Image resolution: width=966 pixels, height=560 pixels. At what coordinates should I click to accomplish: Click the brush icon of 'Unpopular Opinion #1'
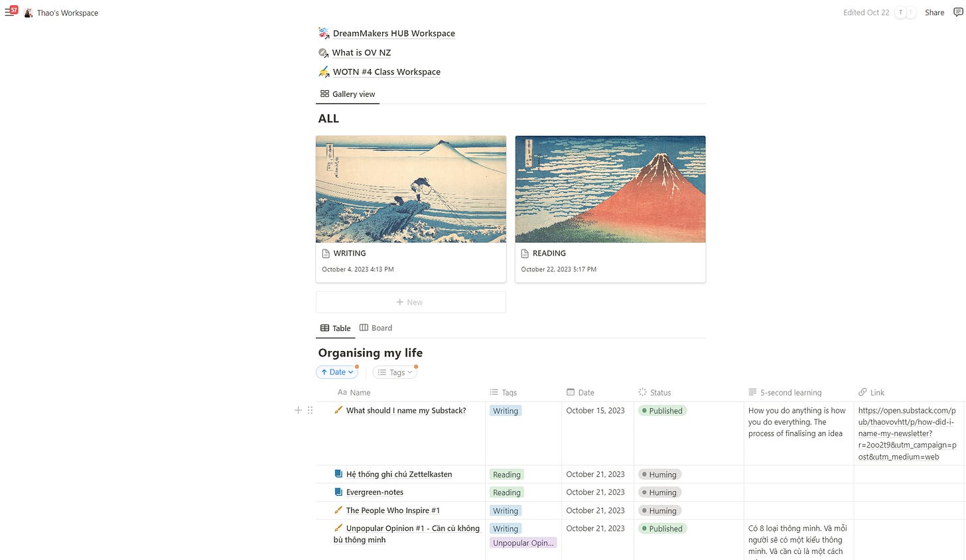click(338, 528)
